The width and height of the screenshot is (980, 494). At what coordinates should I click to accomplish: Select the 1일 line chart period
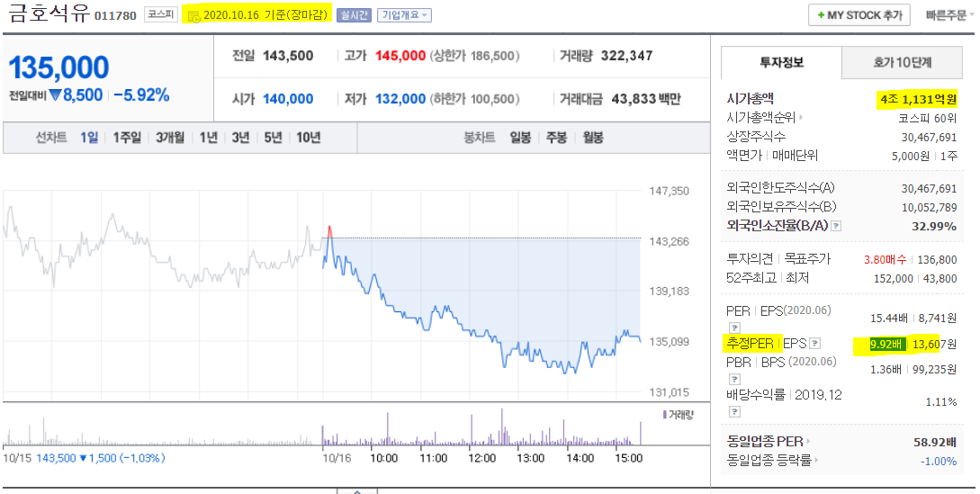(89, 138)
